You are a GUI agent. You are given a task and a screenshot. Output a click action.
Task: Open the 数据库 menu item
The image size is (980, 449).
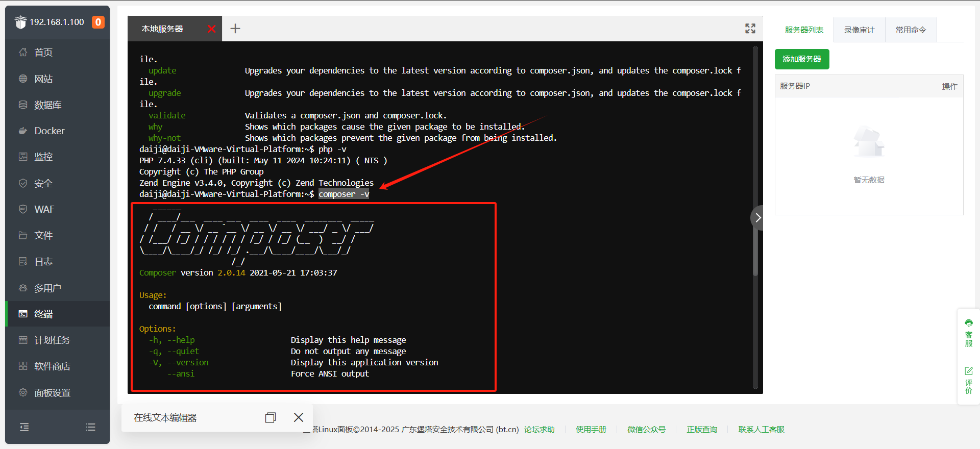point(57,105)
